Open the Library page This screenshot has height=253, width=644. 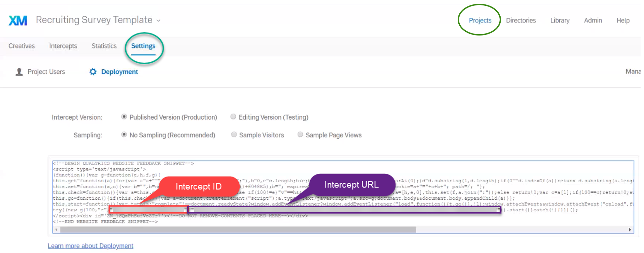click(560, 20)
